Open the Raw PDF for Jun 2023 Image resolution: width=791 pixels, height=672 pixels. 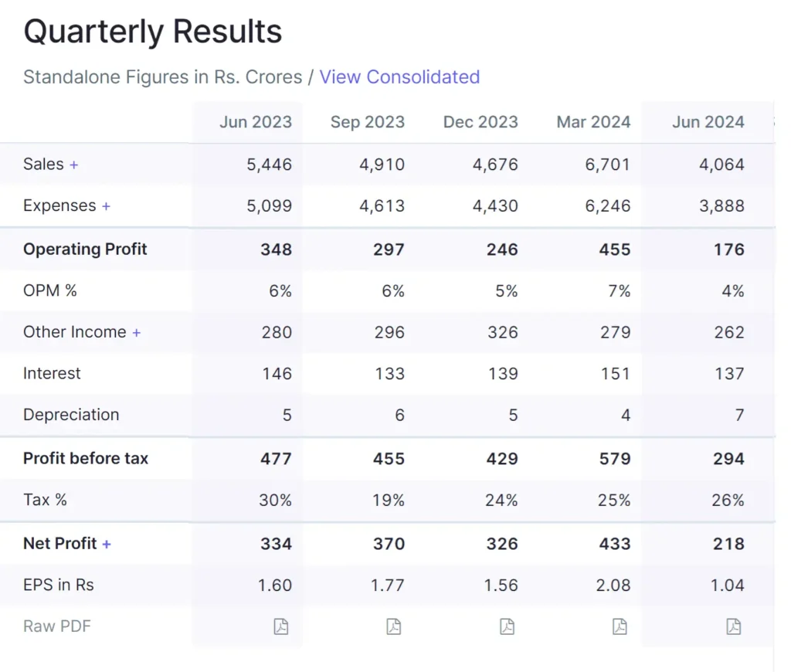281,626
